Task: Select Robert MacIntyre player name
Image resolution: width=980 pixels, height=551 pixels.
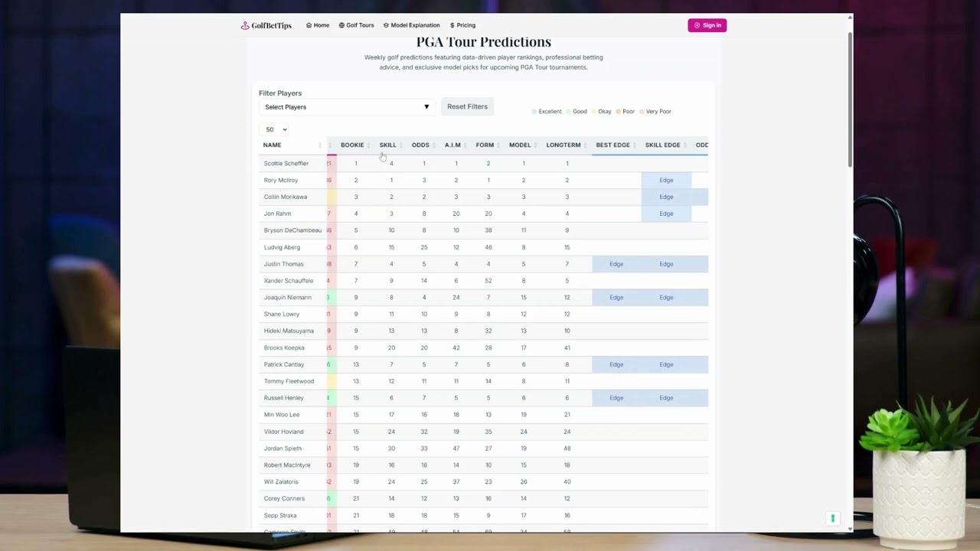Action: coord(287,465)
